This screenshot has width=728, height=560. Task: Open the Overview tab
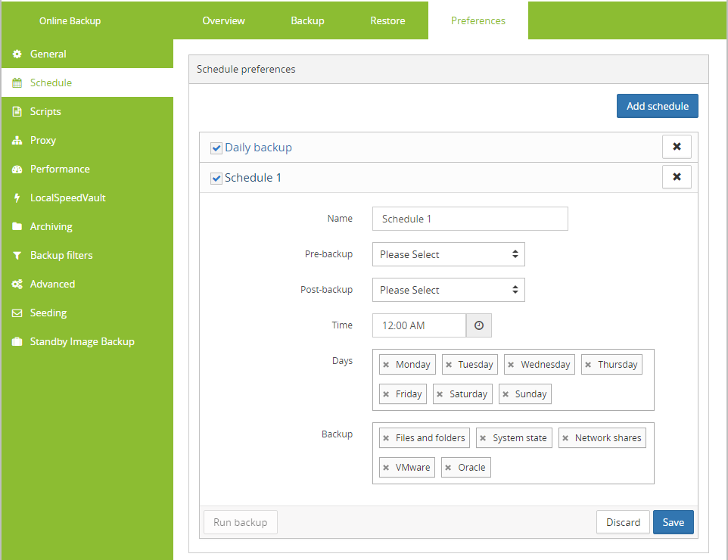point(223,20)
